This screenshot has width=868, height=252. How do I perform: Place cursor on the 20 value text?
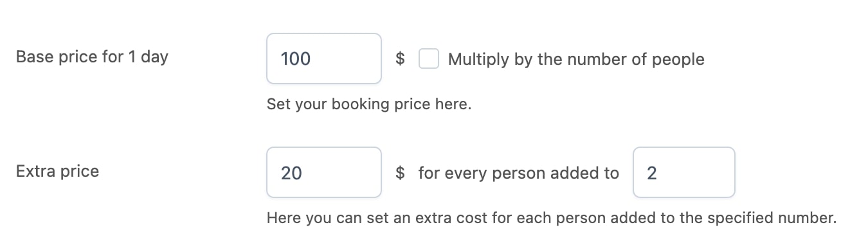click(x=291, y=173)
